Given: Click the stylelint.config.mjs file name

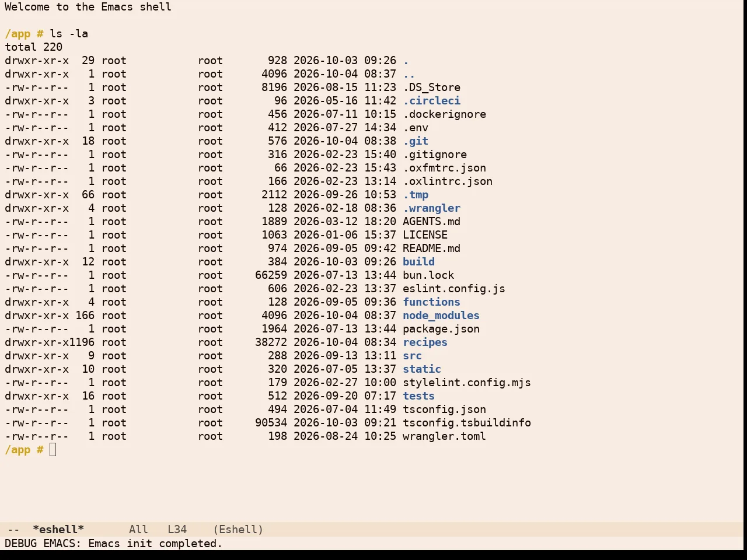Looking at the screenshot, I should point(467,383).
